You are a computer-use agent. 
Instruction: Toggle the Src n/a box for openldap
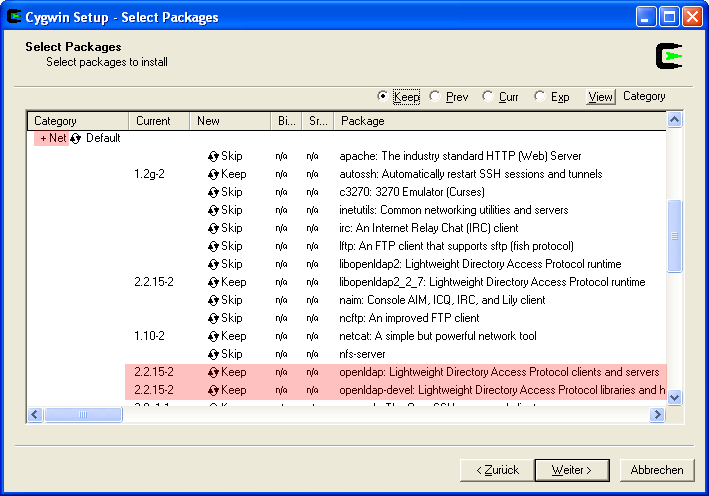tap(312, 373)
